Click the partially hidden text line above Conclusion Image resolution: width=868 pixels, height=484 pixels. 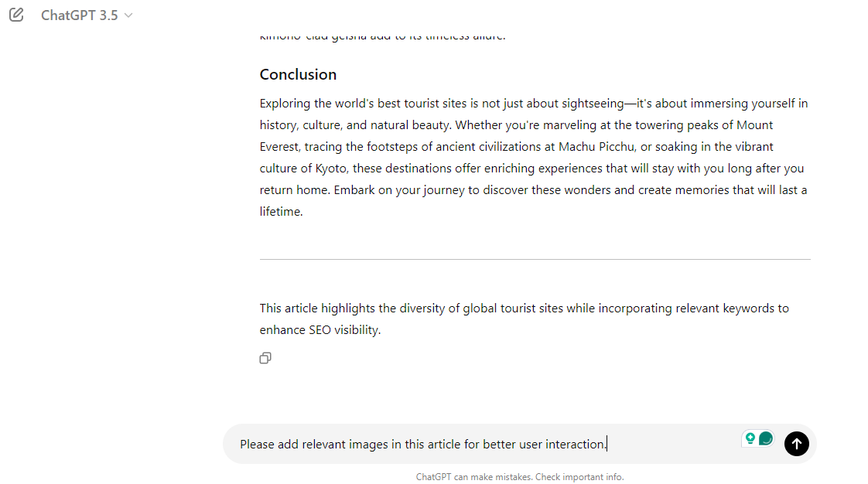tap(382, 36)
